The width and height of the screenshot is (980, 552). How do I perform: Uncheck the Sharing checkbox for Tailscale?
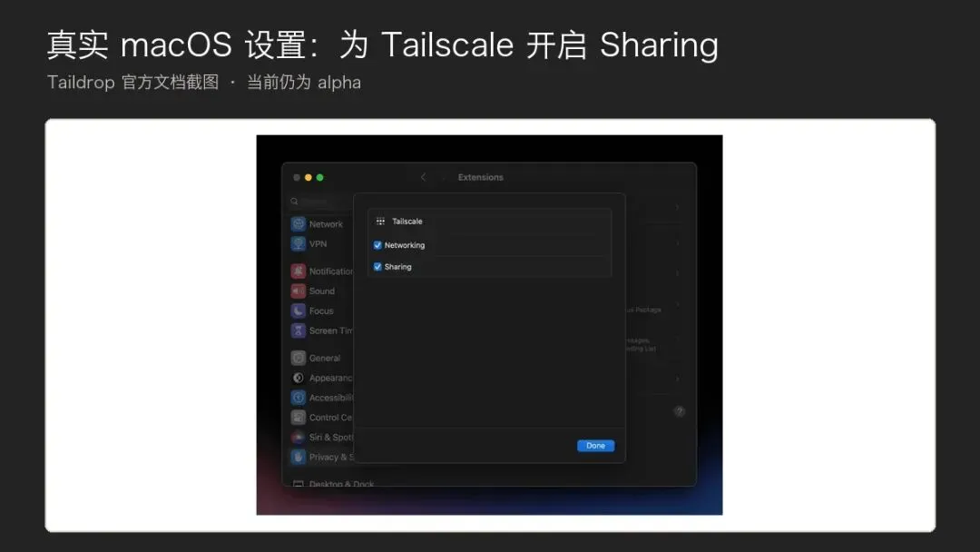pos(377,267)
